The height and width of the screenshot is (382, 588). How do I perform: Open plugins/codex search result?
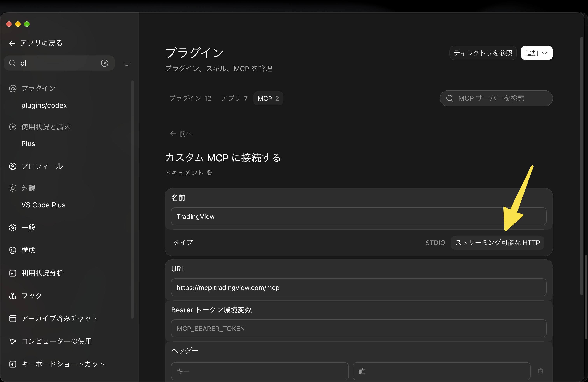click(44, 105)
